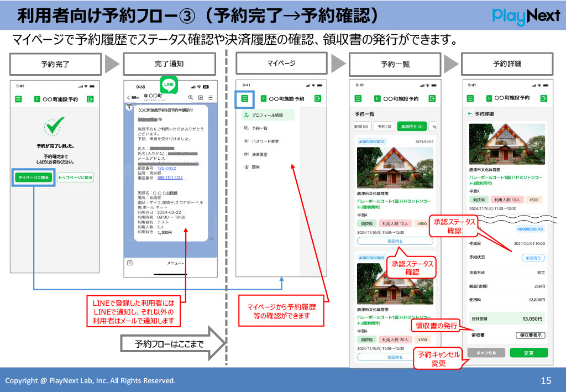Open the hamburger menu on the マイページ screen

click(x=244, y=98)
